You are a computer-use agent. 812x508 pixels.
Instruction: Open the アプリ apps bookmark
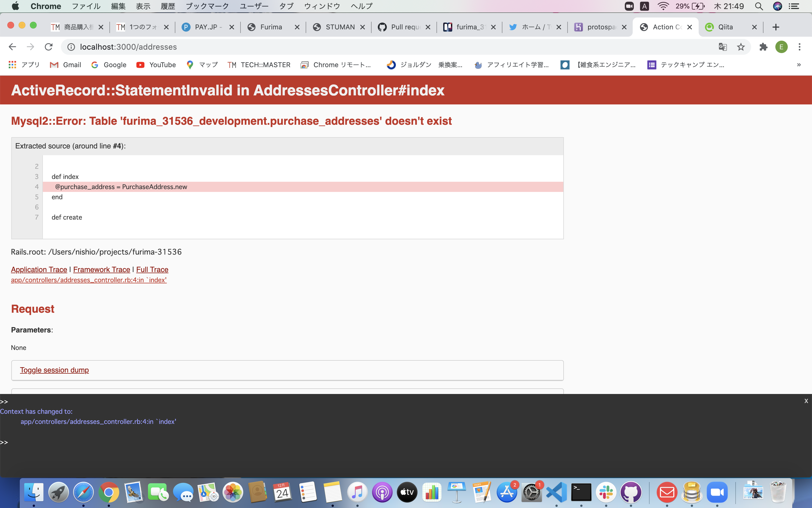(24, 65)
